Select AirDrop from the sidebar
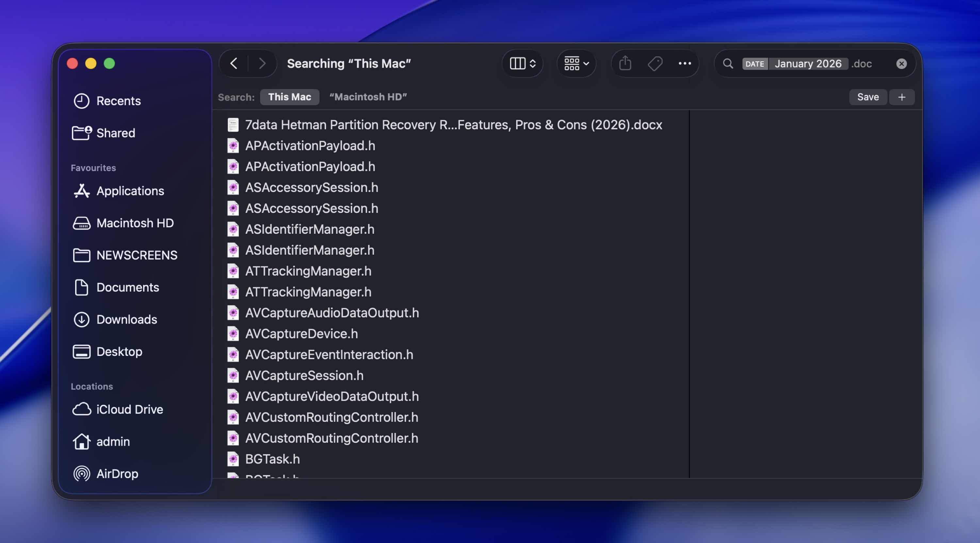 [117, 473]
